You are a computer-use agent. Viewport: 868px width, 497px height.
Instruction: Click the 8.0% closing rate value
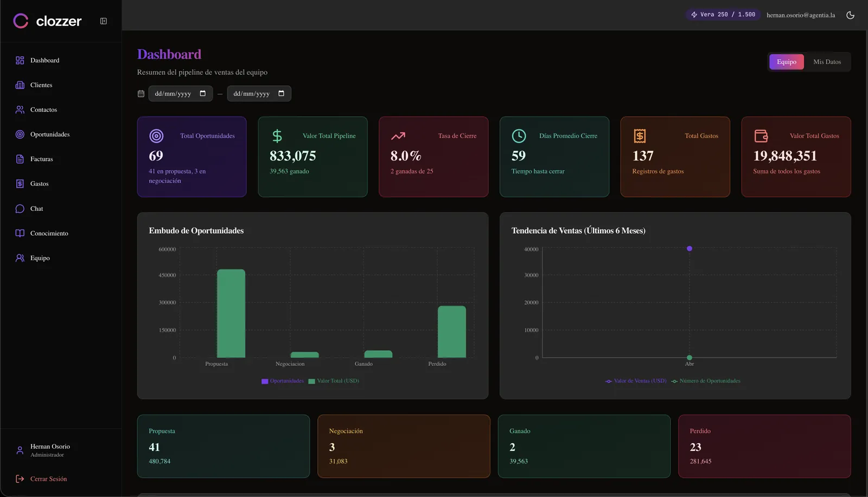pos(406,156)
